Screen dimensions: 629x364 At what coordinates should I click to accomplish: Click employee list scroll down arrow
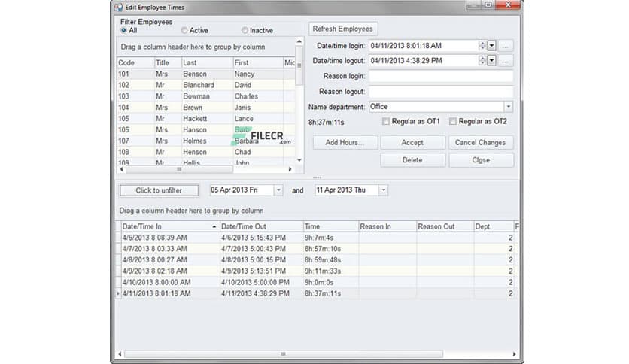pos(299,160)
